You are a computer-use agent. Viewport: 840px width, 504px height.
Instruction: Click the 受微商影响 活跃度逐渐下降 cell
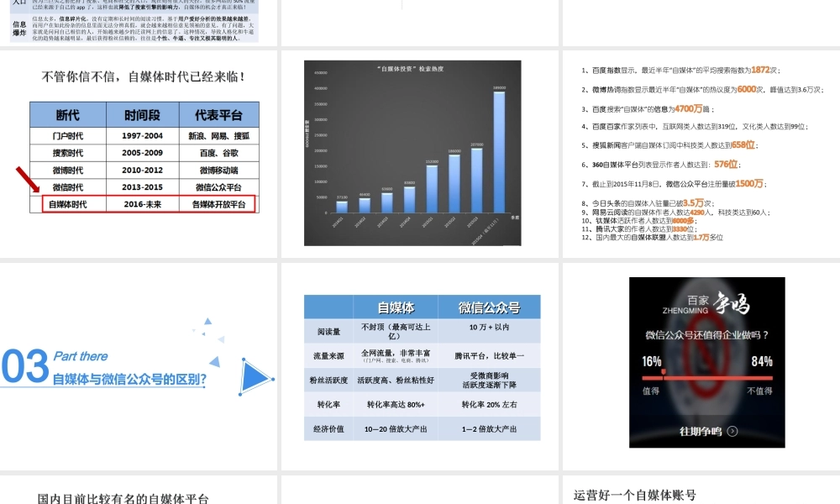(489, 381)
